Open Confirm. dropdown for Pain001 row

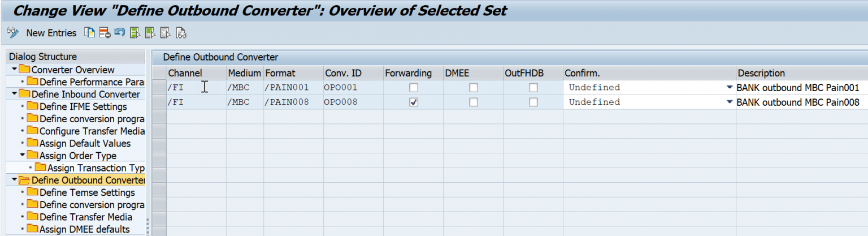tap(730, 88)
